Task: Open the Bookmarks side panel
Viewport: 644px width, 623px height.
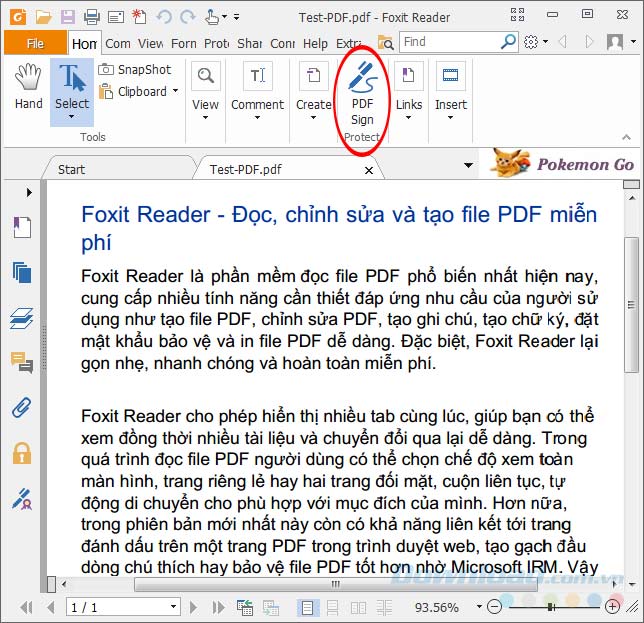Action: pyautogui.click(x=22, y=227)
